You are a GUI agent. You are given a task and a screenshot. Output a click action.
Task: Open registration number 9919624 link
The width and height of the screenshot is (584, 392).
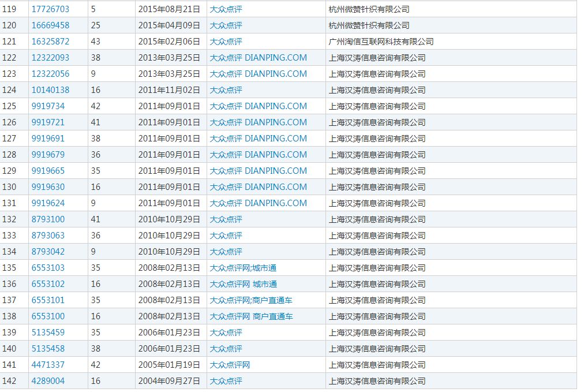pos(48,203)
